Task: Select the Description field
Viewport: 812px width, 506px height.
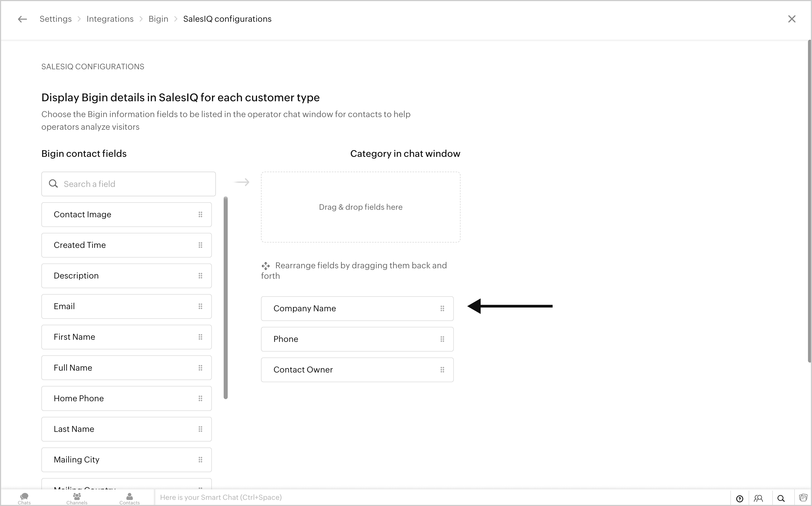Action: tap(126, 276)
